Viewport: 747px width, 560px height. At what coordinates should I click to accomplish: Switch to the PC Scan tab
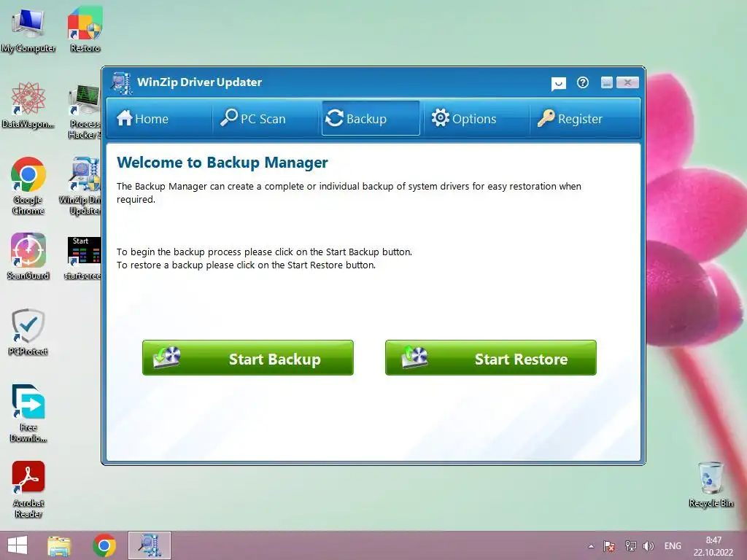(266, 118)
